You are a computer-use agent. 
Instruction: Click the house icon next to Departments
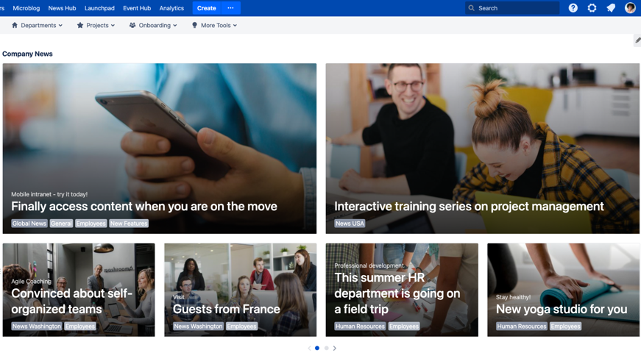[x=15, y=25]
